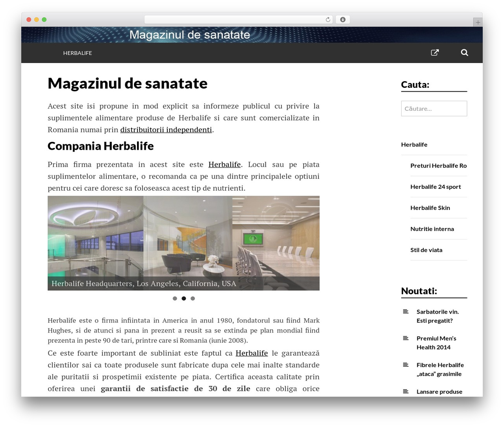The image size is (504, 427).
Task: Open Stil de viata in the sidebar menu
Action: click(426, 250)
